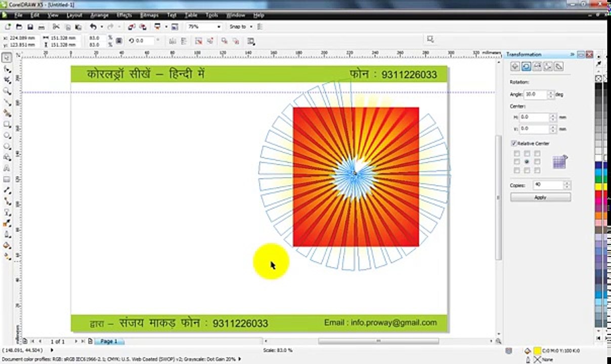Select the top-left anchor point checkbox
611x364 pixels.
[516, 154]
